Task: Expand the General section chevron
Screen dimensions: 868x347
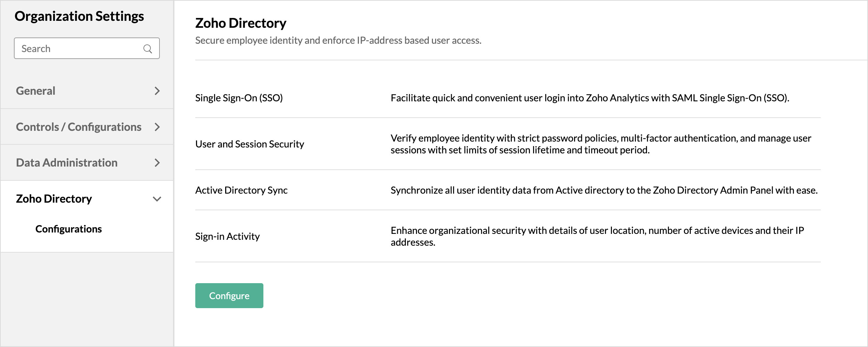Action: pos(157,91)
